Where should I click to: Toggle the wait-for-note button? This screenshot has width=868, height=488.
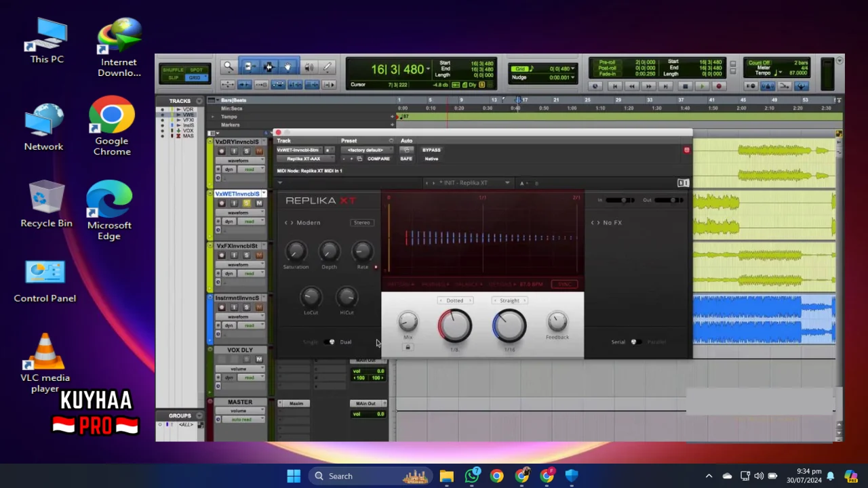[x=751, y=86]
